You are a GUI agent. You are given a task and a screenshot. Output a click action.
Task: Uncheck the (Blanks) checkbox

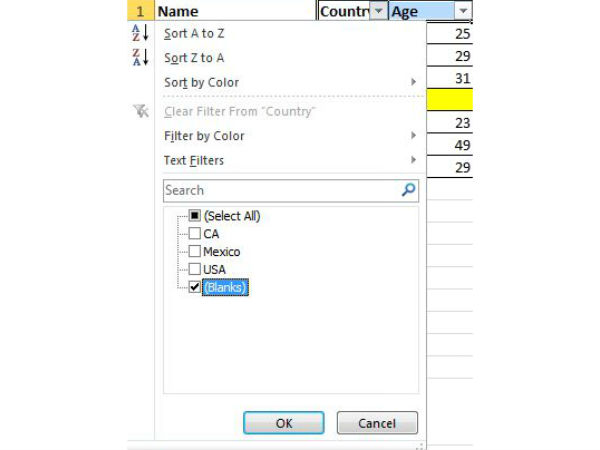[x=195, y=287]
